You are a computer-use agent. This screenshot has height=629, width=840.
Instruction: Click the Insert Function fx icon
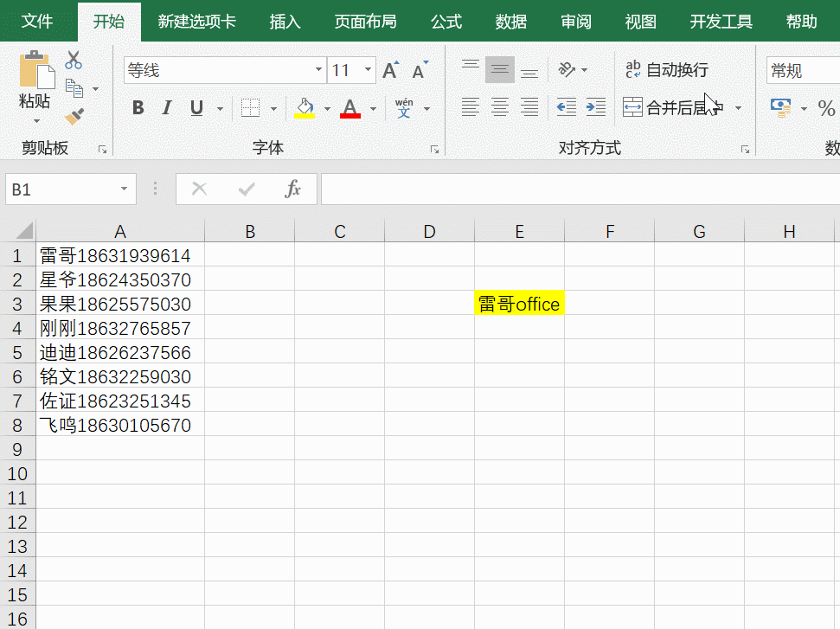(293, 189)
